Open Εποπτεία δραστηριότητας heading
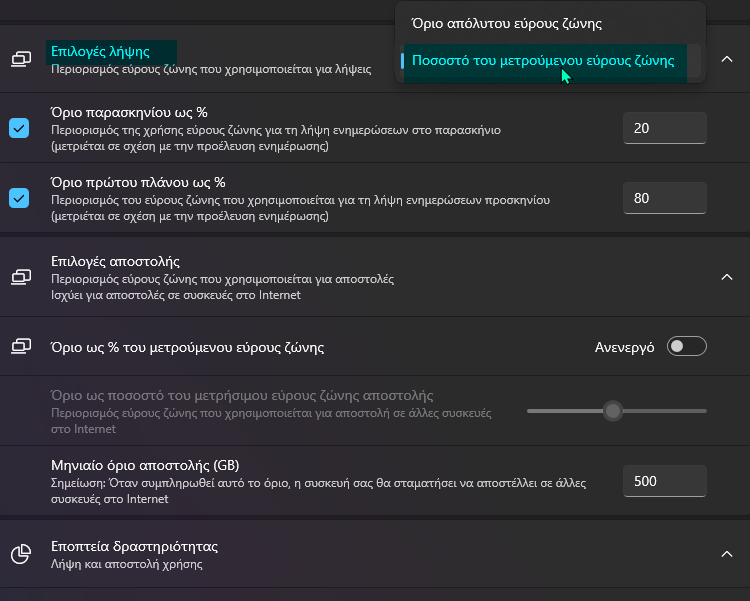The image size is (750, 601). pyautogui.click(x=134, y=546)
